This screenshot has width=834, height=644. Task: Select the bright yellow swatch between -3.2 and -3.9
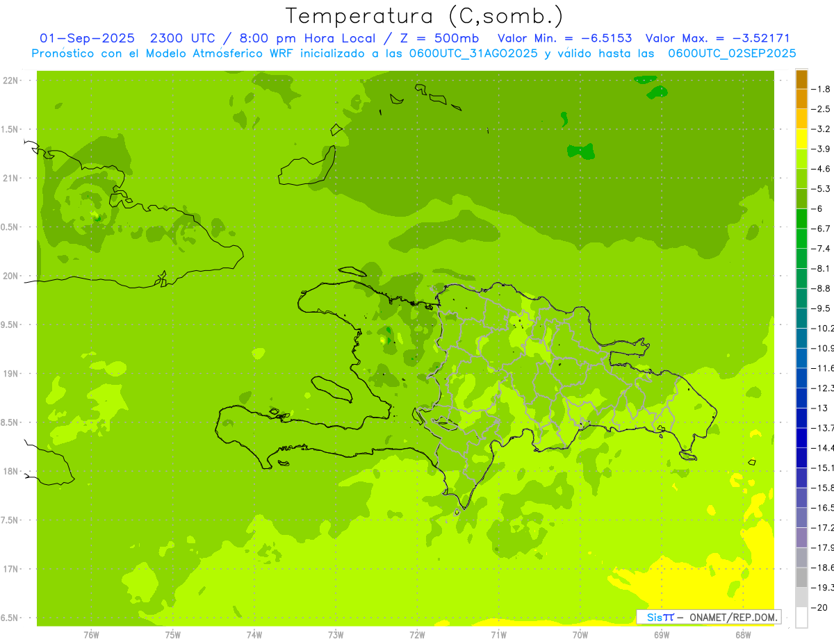pyautogui.click(x=801, y=139)
